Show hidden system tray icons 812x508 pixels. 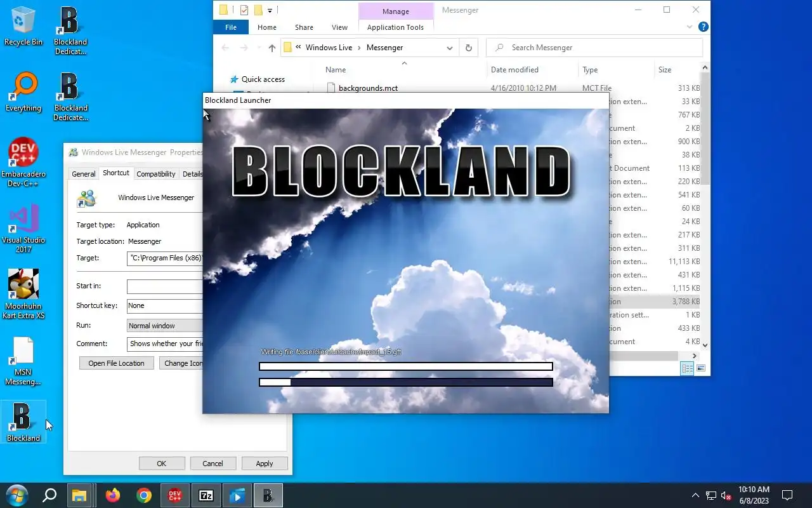pos(696,496)
